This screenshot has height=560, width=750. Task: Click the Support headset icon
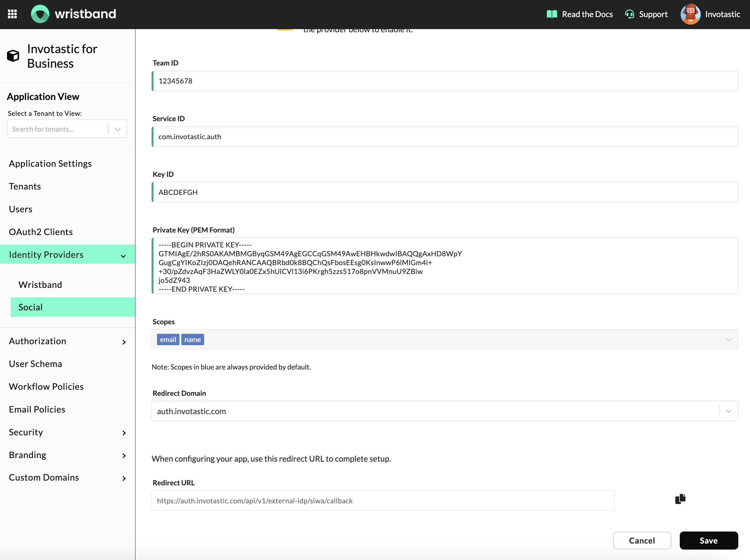click(x=629, y=14)
